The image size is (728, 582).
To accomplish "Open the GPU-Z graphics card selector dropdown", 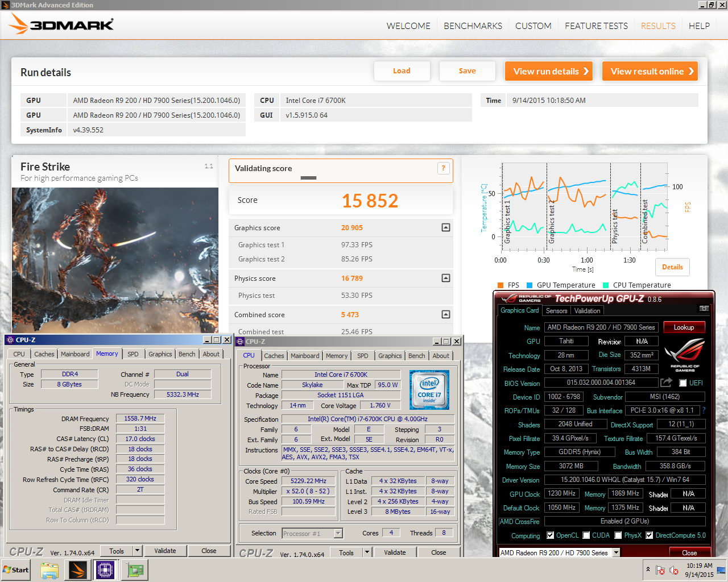I will [615, 552].
